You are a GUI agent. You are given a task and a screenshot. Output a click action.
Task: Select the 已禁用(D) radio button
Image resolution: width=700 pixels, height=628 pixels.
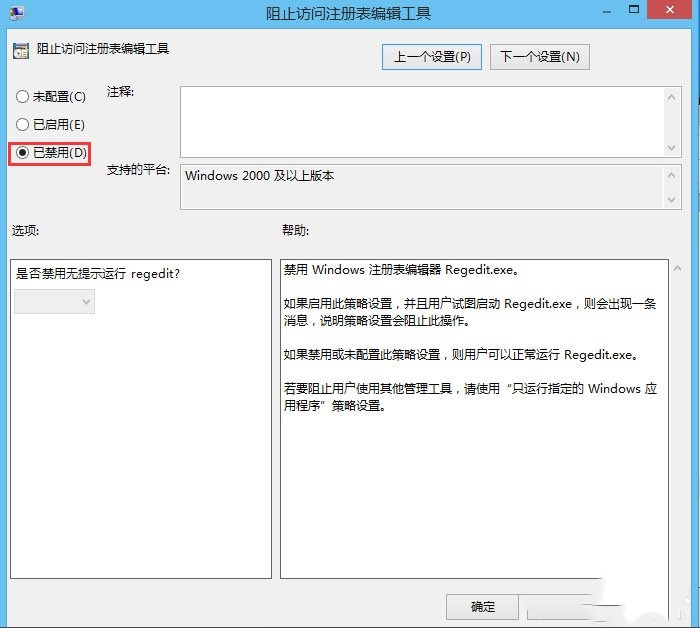point(23,153)
